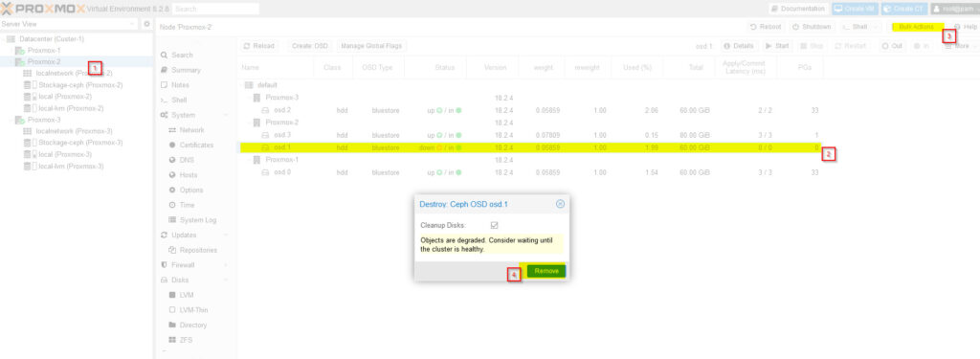
Task: Select Certificates under System
Action: [x=191, y=146]
